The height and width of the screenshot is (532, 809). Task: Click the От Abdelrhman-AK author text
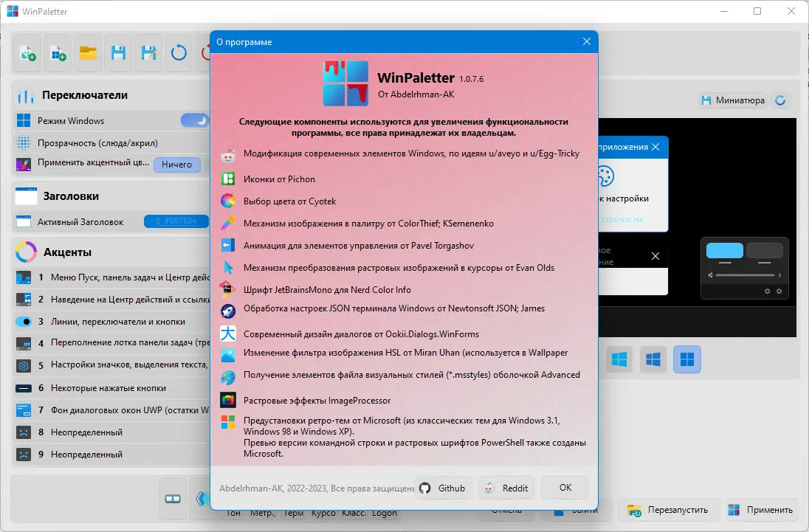click(x=416, y=94)
